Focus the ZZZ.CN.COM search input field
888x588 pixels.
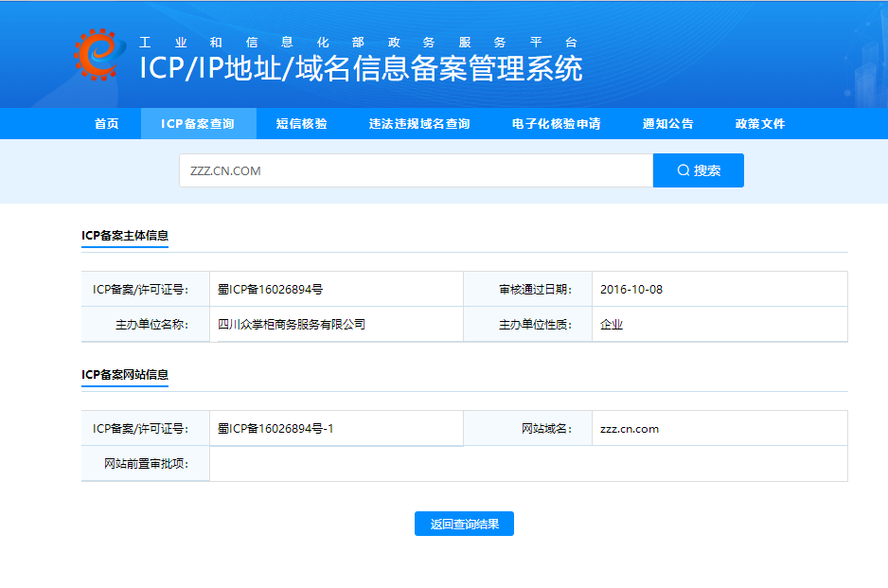click(x=417, y=170)
